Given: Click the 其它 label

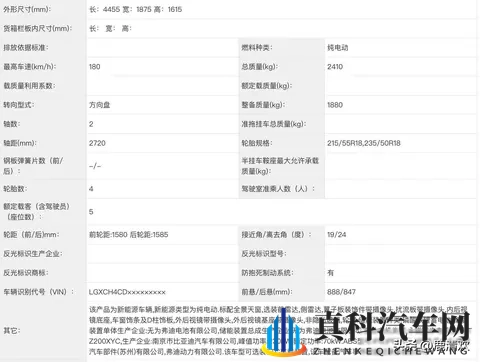Looking at the screenshot, I should (12, 330).
